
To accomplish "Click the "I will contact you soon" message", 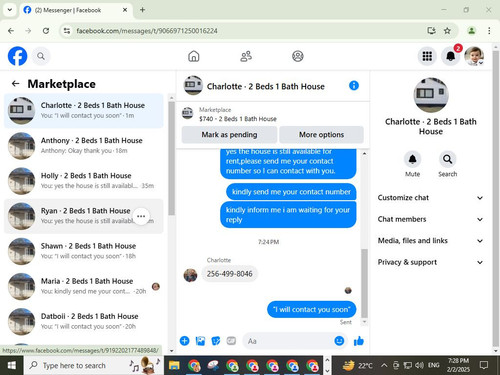I will pyautogui.click(x=311, y=310).
